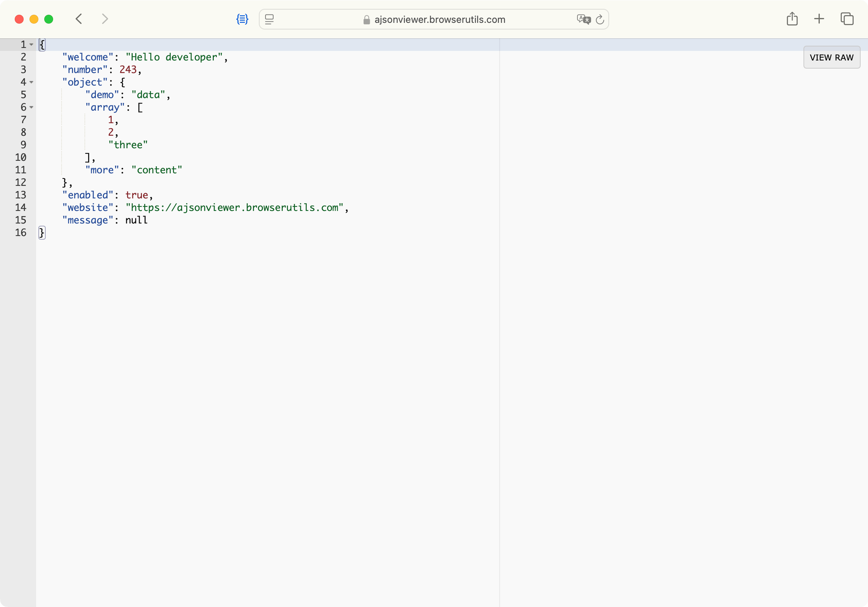868x607 pixels.
Task: Collapse "array" fold arrow on line 6
Action: (31, 107)
